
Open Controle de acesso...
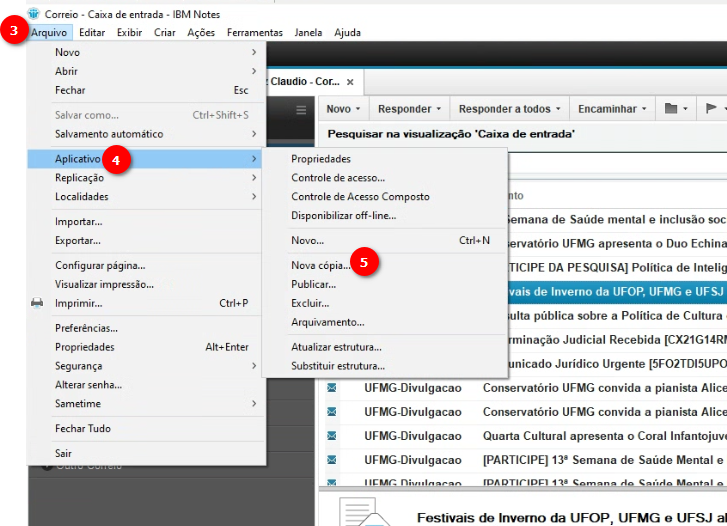[385, 178]
